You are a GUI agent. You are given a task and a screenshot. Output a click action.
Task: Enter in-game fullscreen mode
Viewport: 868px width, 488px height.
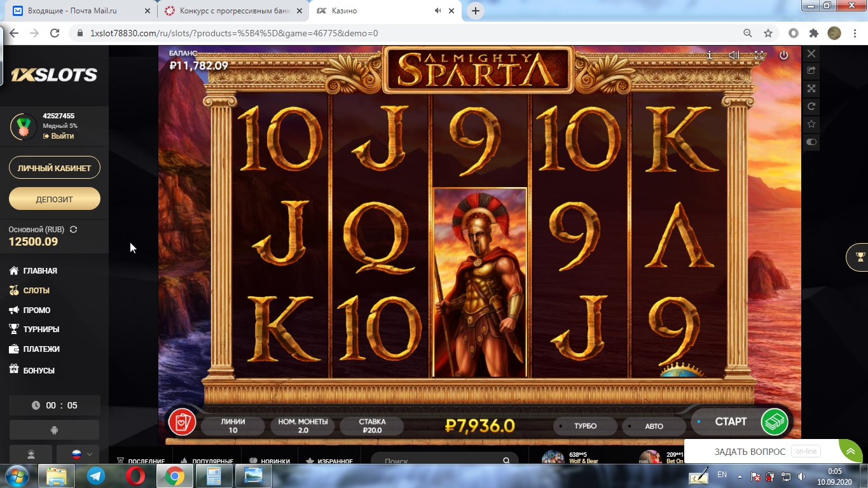(x=759, y=55)
